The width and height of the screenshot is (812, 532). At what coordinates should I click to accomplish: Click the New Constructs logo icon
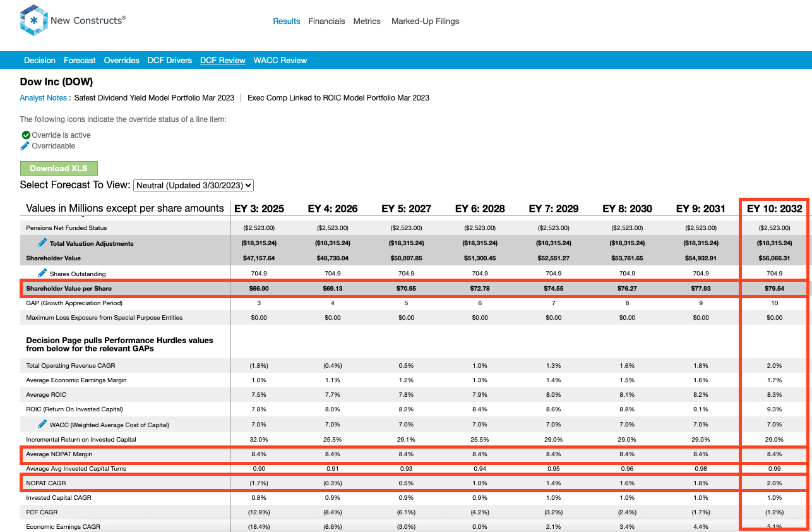tap(33, 20)
